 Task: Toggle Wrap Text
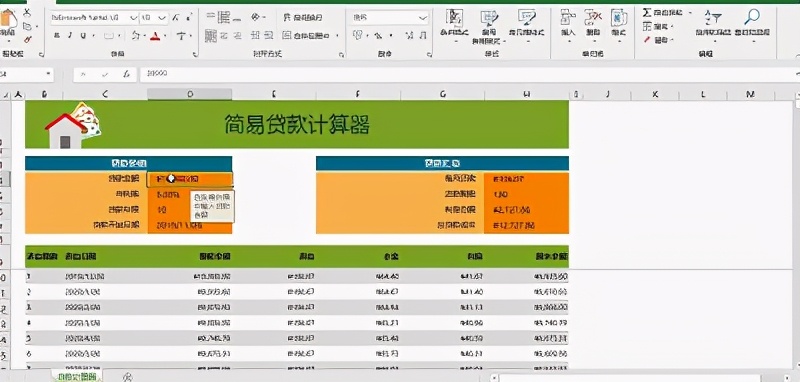tap(304, 18)
